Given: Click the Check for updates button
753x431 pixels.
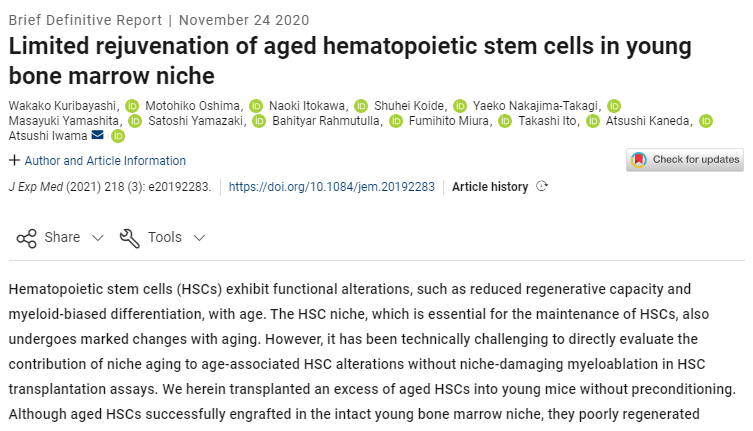Looking at the screenshot, I should (x=685, y=160).
